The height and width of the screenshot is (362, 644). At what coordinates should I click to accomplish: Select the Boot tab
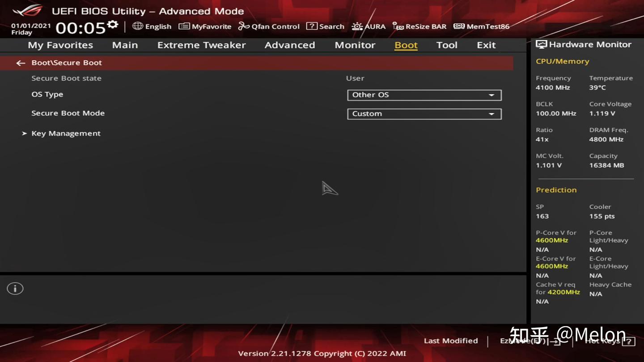click(x=406, y=45)
